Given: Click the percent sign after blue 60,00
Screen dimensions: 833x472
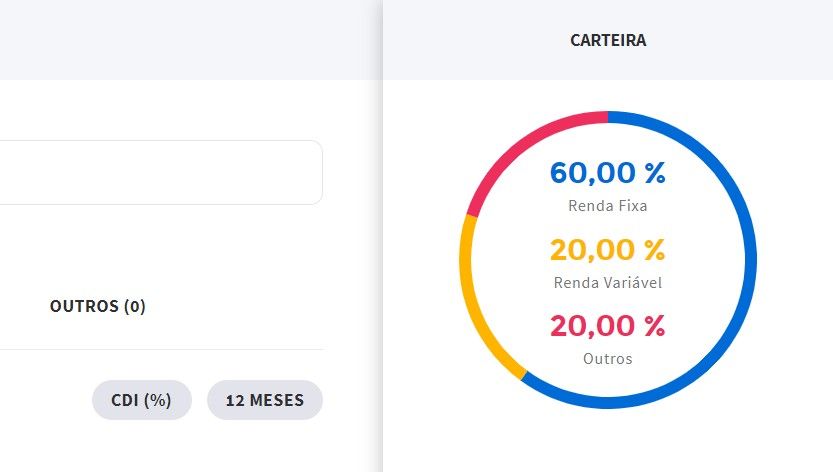Looking at the screenshot, I should (655, 173).
